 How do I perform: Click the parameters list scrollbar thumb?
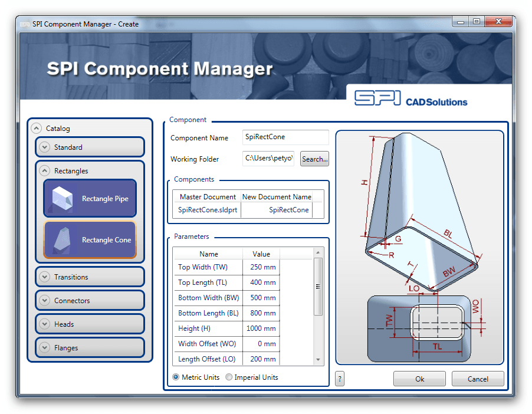(x=318, y=287)
